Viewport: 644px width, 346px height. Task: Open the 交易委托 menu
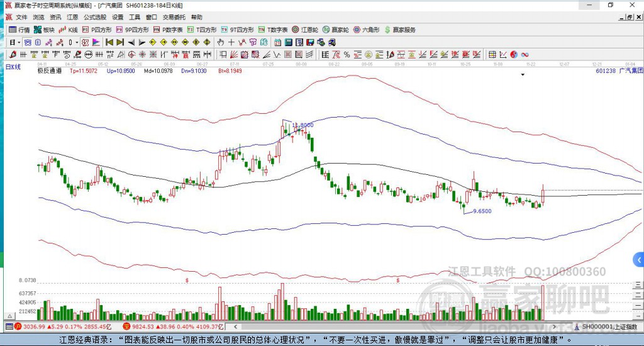coord(174,17)
